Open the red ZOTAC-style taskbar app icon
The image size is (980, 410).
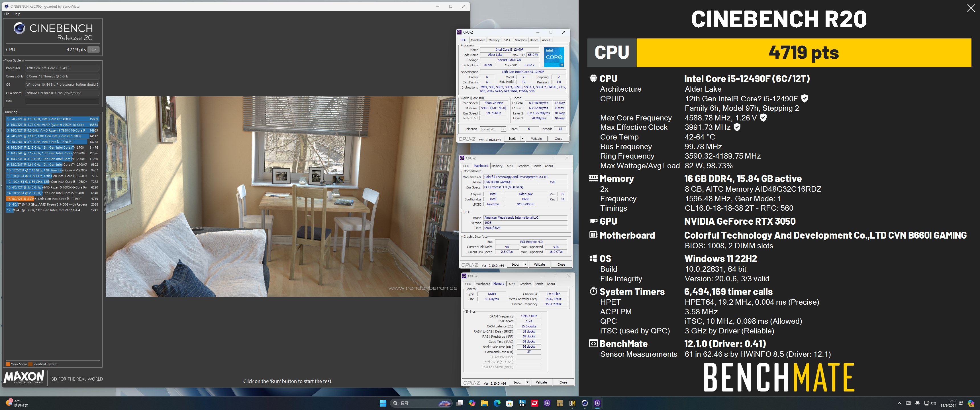pos(534,403)
